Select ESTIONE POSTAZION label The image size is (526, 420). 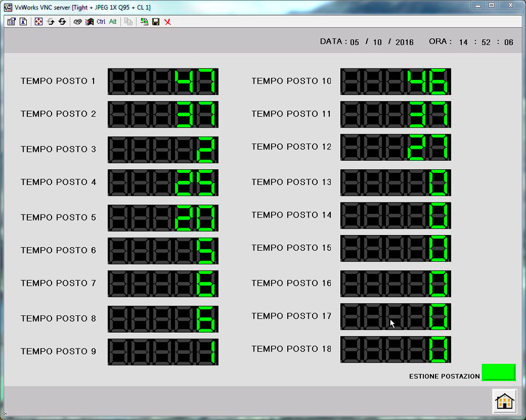(x=444, y=376)
